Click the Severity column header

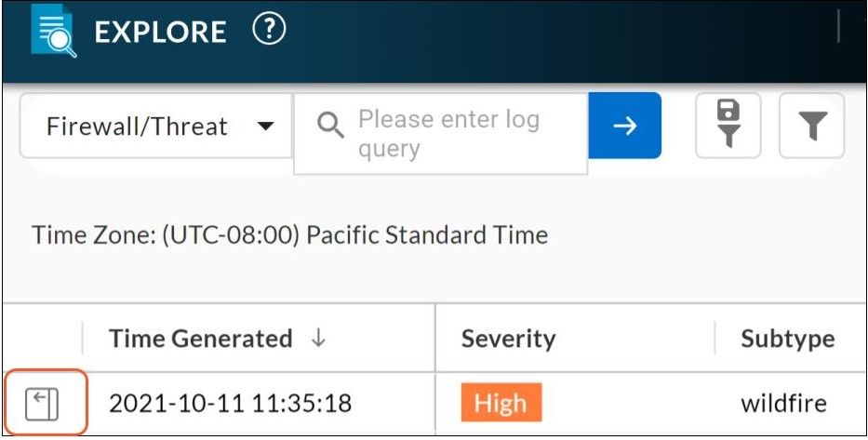point(508,339)
